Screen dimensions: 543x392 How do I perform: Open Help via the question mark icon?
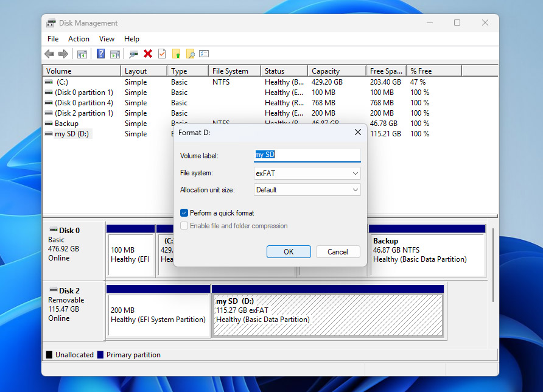(x=101, y=54)
